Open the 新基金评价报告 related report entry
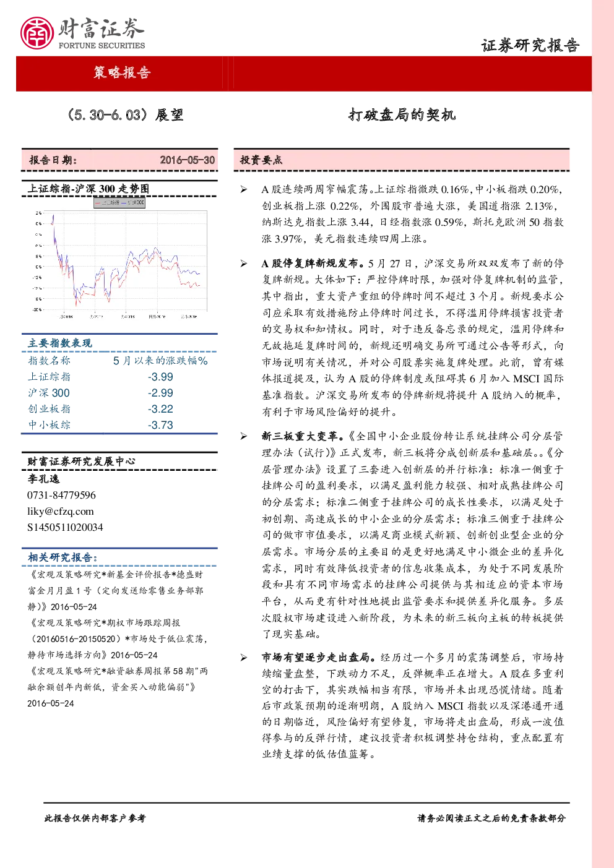Viewport: 614px width, 868px height. pos(115,590)
